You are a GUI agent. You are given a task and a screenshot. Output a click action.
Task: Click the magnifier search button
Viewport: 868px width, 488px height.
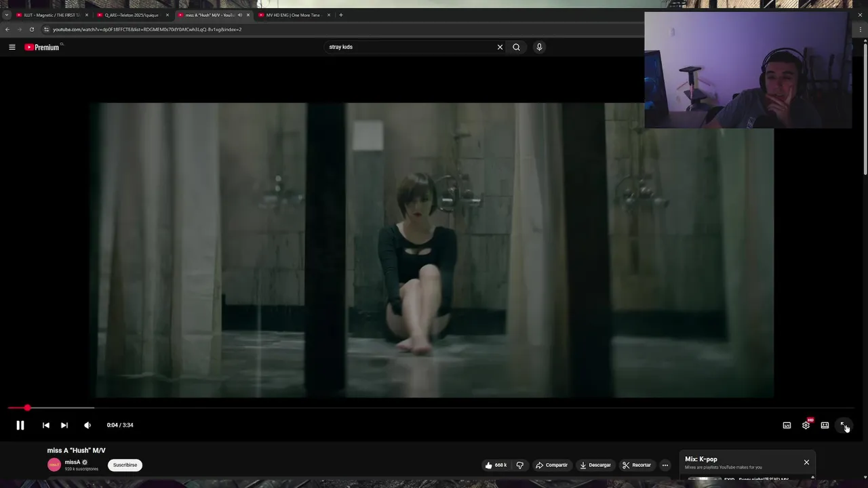click(x=516, y=47)
